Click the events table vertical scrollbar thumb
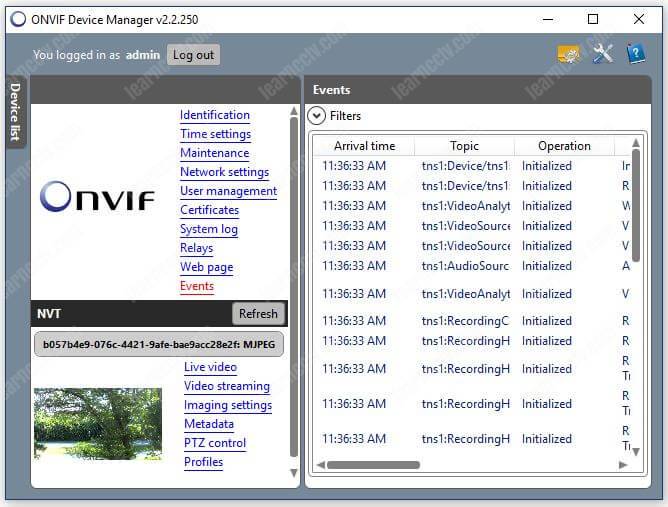 click(636, 205)
